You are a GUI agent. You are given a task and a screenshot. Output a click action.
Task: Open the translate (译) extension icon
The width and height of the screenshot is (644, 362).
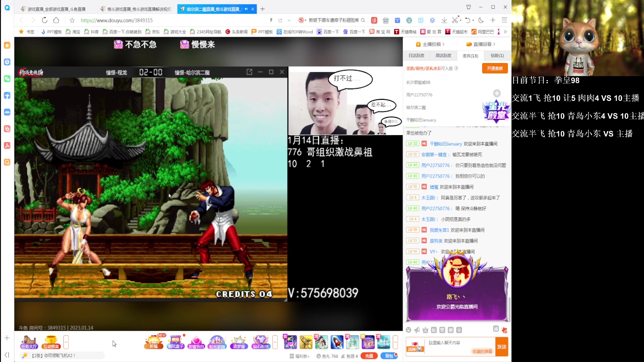point(374,20)
